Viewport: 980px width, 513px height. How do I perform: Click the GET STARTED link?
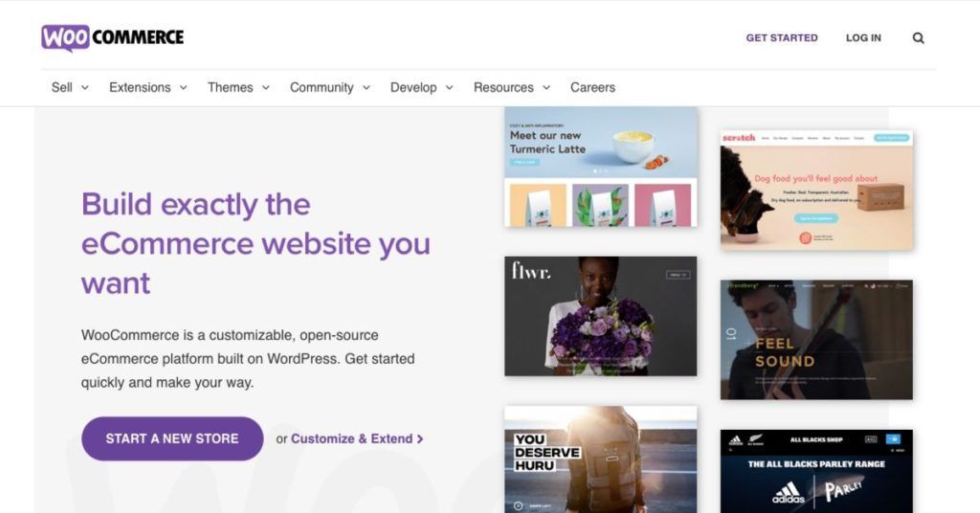pyautogui.click(x=781, y=38)
